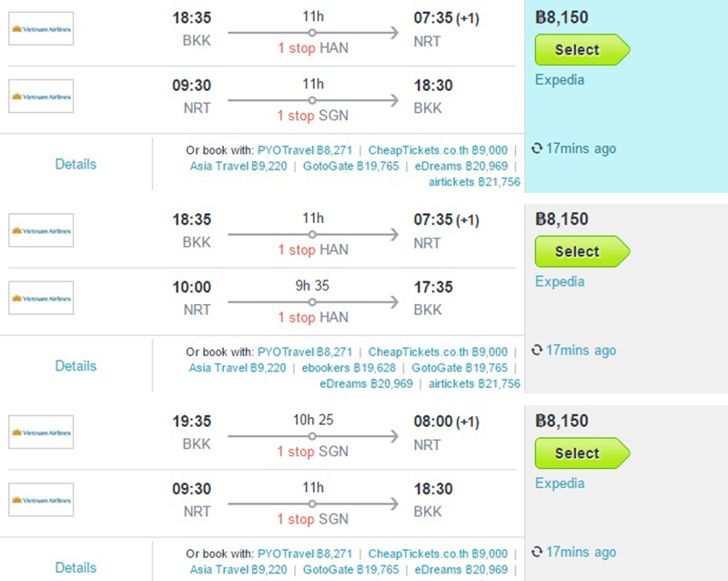Open eDreams ฿20,969 in second result

[366, 384]
